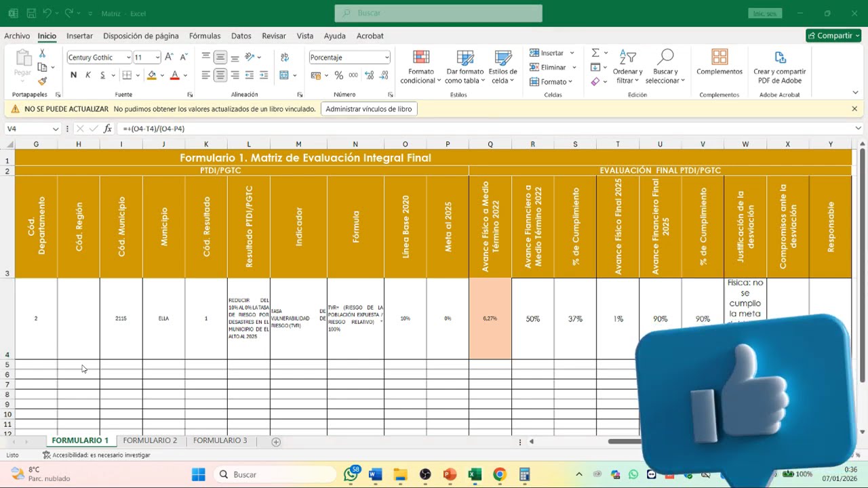Apply cell borders icon
The height and width of the screenshot is (488, 868).
pos(127,75)
